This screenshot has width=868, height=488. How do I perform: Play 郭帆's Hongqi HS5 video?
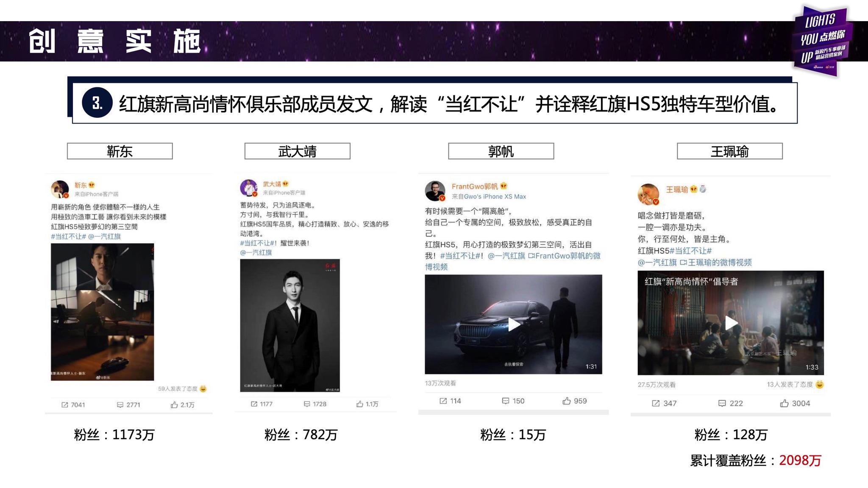(x=514, y=324)
